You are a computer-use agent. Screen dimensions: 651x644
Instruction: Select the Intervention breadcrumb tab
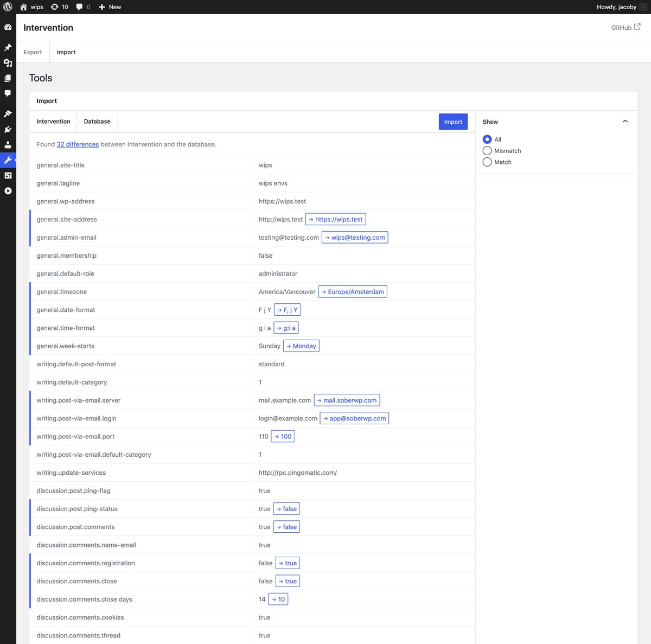point(53,122)
